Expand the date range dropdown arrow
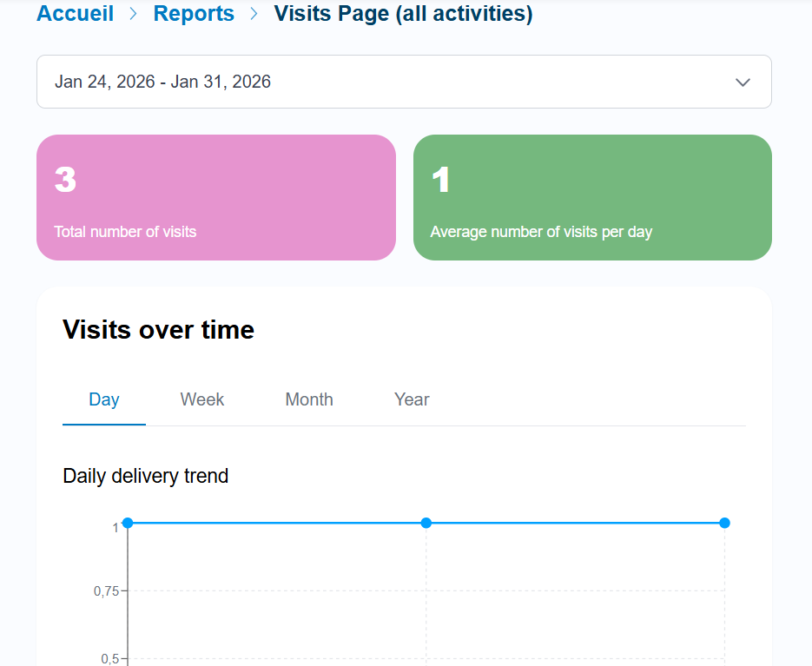 tap(743, 82)
